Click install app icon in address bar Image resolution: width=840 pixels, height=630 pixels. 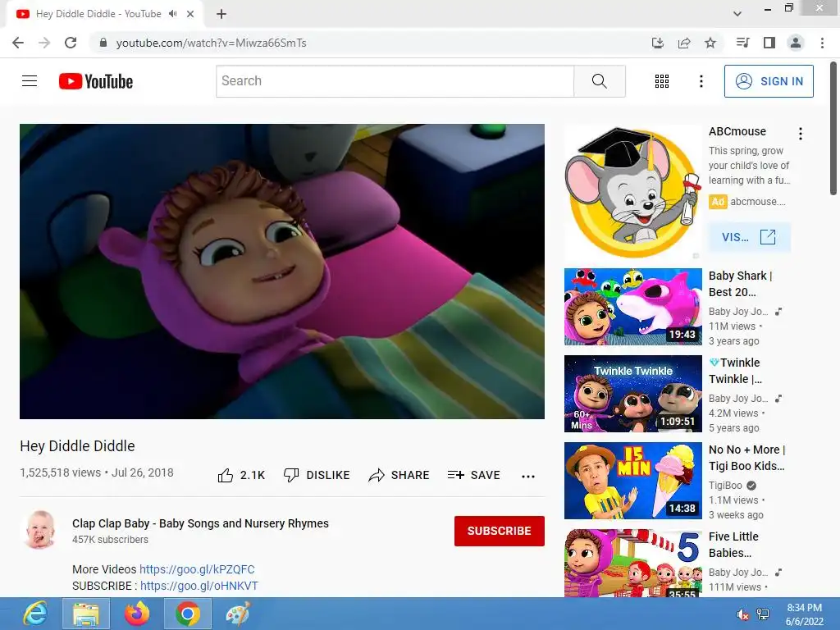657,43
